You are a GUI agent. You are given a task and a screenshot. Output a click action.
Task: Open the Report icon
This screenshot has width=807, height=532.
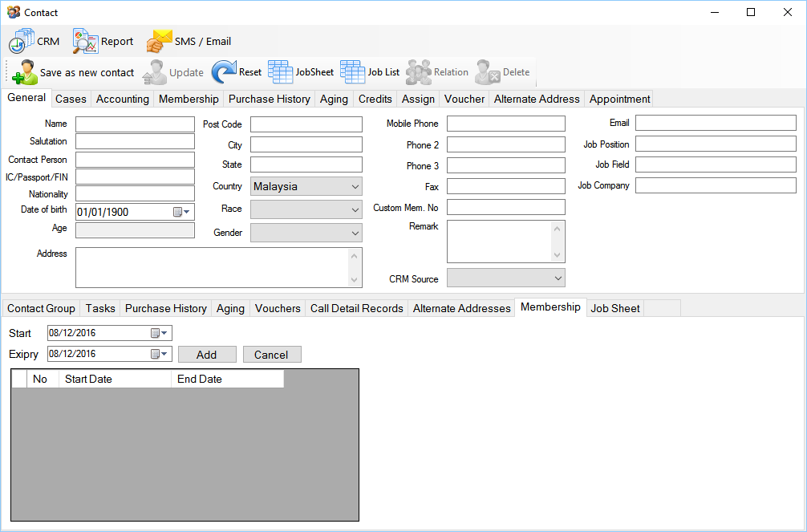point(85,41)
